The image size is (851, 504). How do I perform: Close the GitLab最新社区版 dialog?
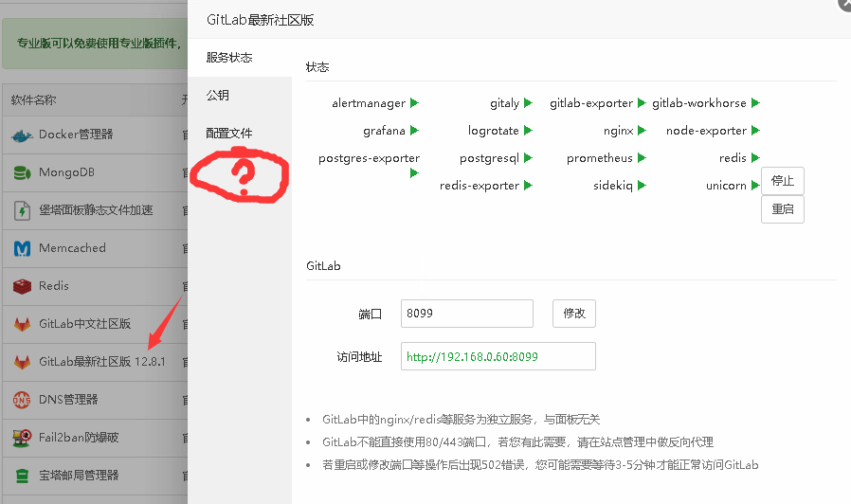coord(845,3)
